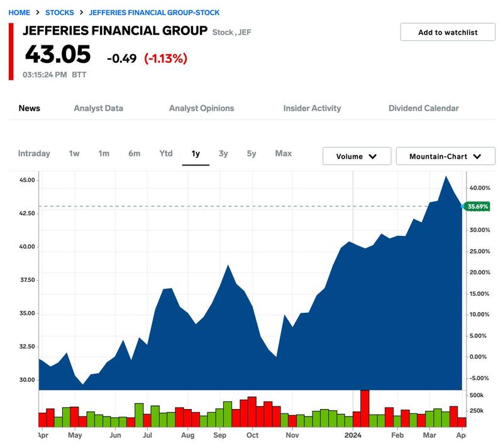Click the 43.05 stock price value
Viewport: 503px width, 448px height.
(58, 54)
